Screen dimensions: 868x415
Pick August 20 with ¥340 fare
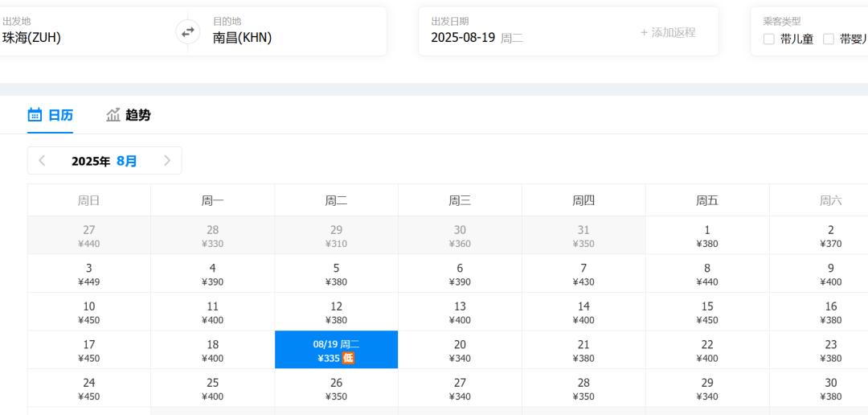coord(460,350)
